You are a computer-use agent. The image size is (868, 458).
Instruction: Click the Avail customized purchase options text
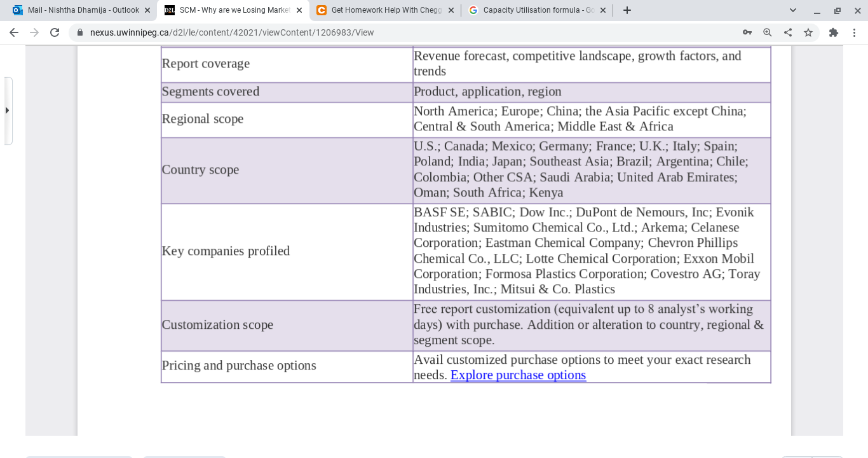pyautogui.click(x=582, y=368)
